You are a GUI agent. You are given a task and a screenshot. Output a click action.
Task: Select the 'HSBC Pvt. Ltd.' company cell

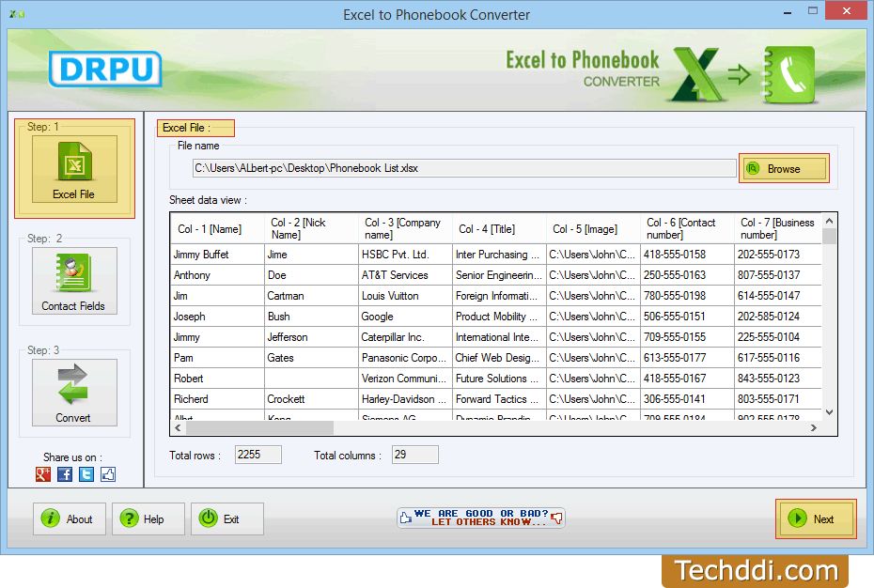coord(405,255)
